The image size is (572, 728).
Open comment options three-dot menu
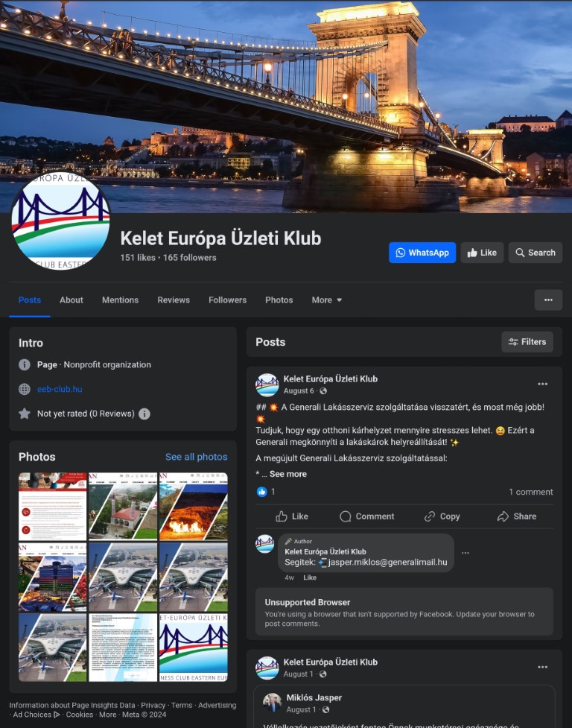point(465,553)
